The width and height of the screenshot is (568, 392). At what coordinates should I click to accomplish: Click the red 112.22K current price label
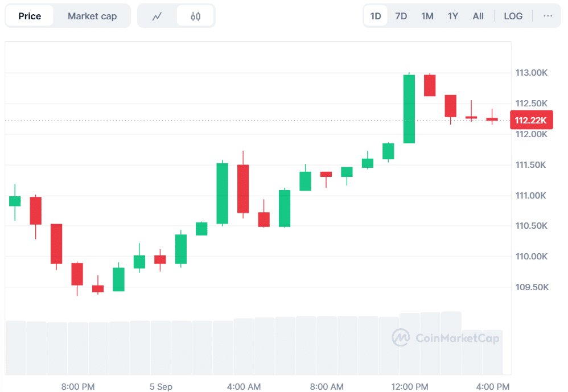coord(530,121)
